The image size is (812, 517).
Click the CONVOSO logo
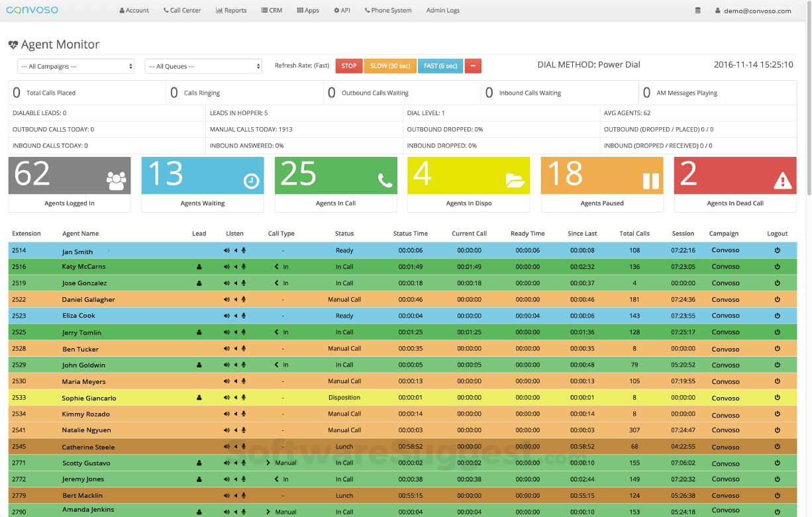coord(32,10)
